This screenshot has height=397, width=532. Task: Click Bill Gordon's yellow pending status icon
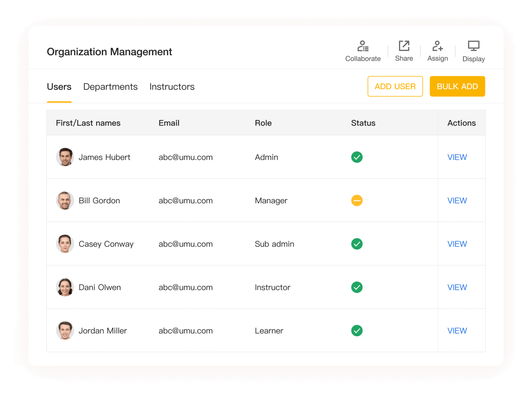tap(357, 200)
